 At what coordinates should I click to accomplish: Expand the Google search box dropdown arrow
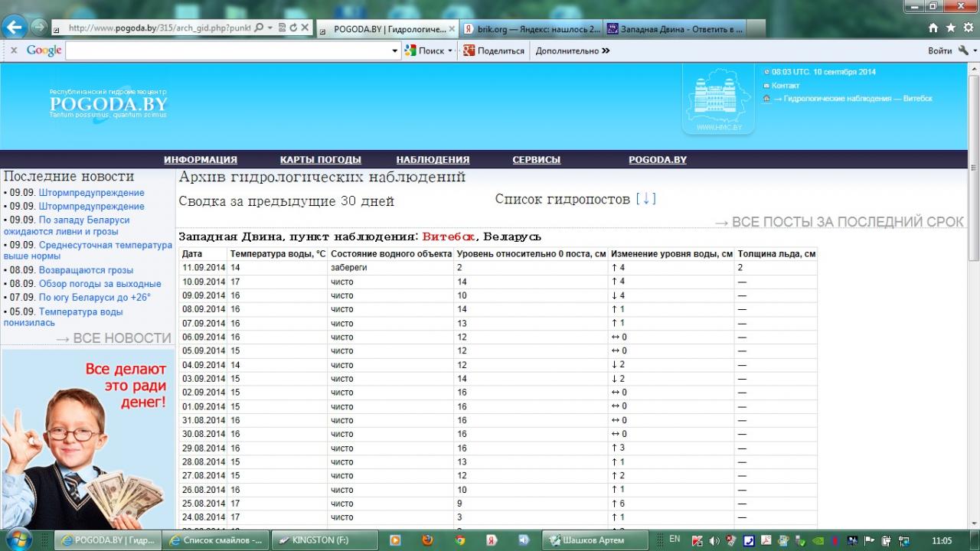click(x=395, y=51)
